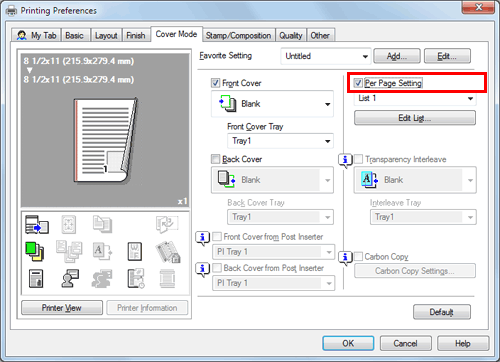
Task: Click the user avatar icon on My Tab
Action: [x=22, y=35]
